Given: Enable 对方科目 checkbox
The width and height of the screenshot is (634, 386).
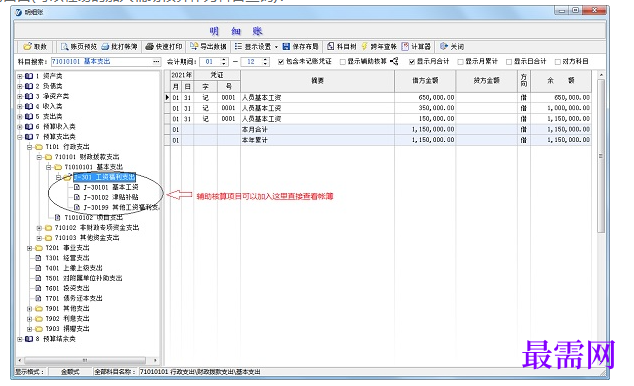Looking at the screenshot, I should 558,62.
